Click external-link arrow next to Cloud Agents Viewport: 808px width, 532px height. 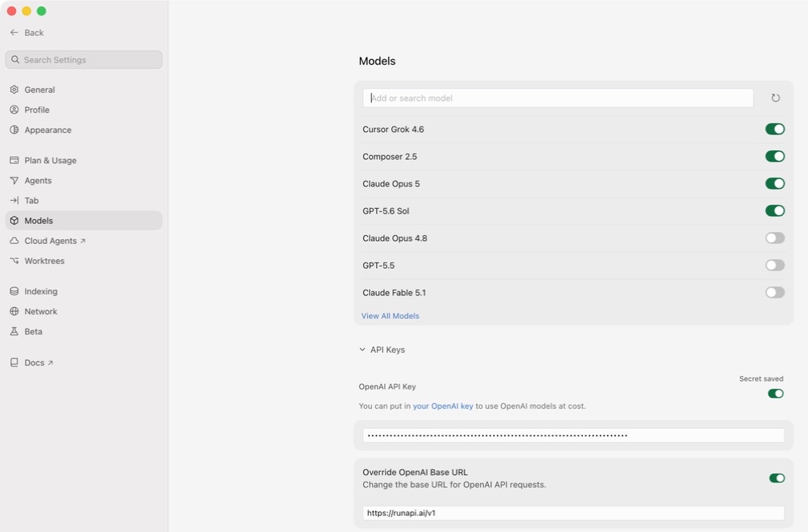pyautogui.click(x=83, y=241)
